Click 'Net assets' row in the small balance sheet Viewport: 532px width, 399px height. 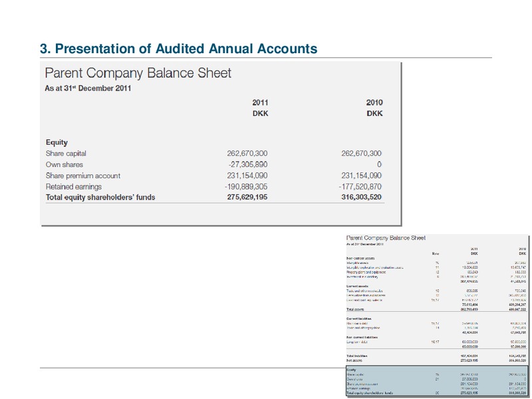(436, 360)
